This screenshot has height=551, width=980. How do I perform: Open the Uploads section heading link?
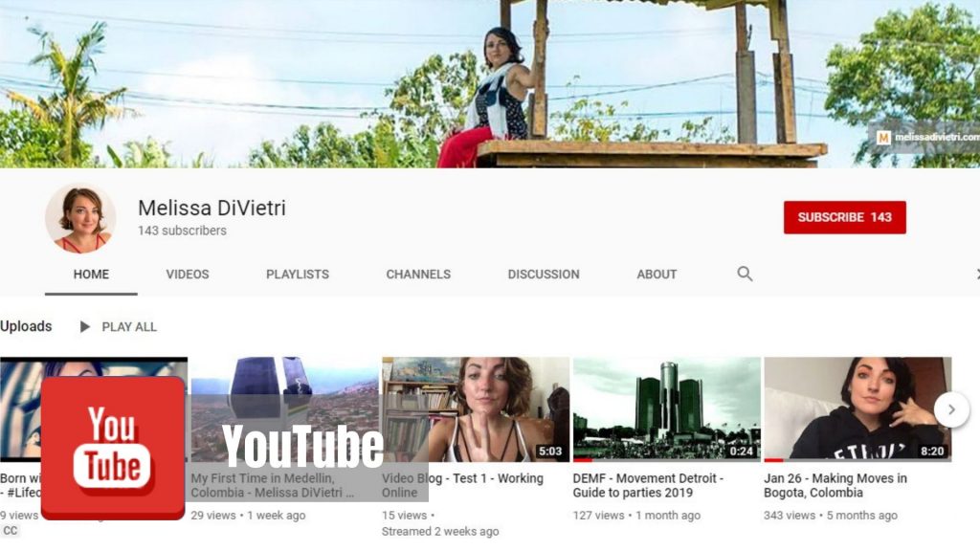tap(26, 326)
